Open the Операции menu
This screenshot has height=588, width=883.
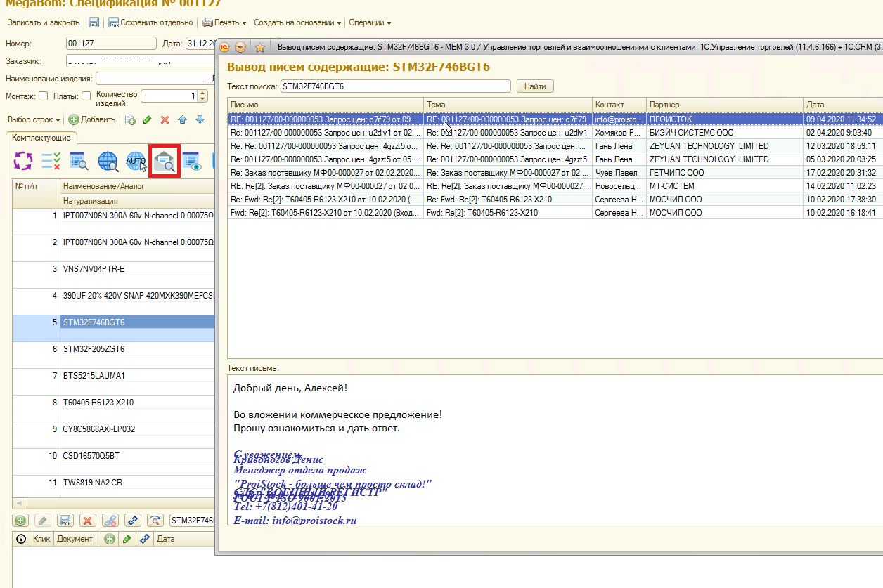[370, 22]
